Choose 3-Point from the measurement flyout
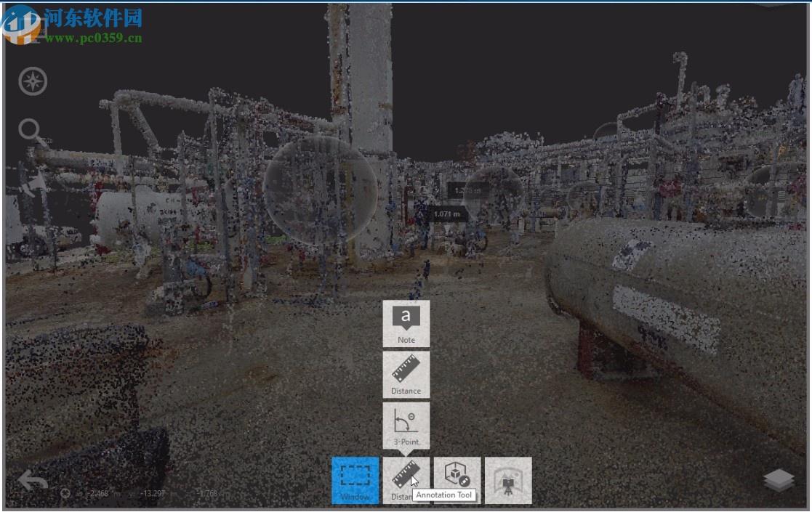The image size is (812, 512). click(x=405, y=425)
